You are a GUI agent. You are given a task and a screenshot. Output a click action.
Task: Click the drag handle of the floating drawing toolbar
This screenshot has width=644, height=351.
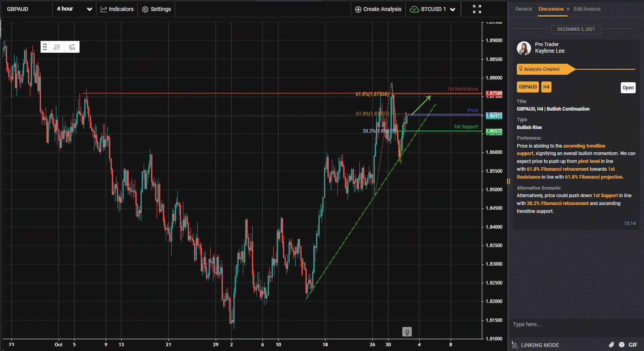click(x=45, y=47)
